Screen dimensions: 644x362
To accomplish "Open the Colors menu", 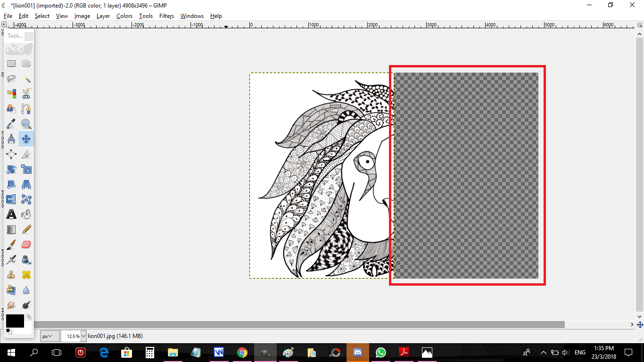I will point(124,16).
